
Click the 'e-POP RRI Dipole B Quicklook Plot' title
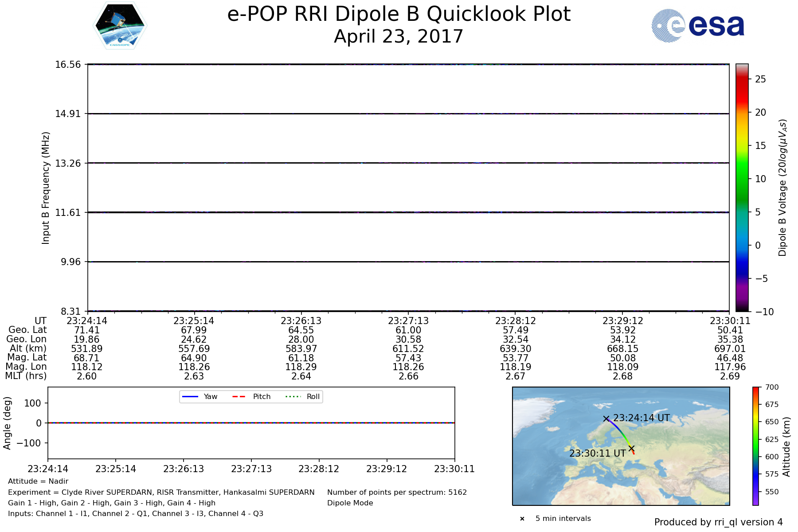point(399,14)
